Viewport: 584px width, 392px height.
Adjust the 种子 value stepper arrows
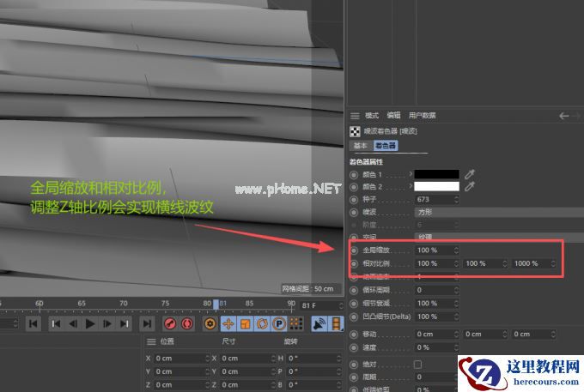tap(457, 200)
